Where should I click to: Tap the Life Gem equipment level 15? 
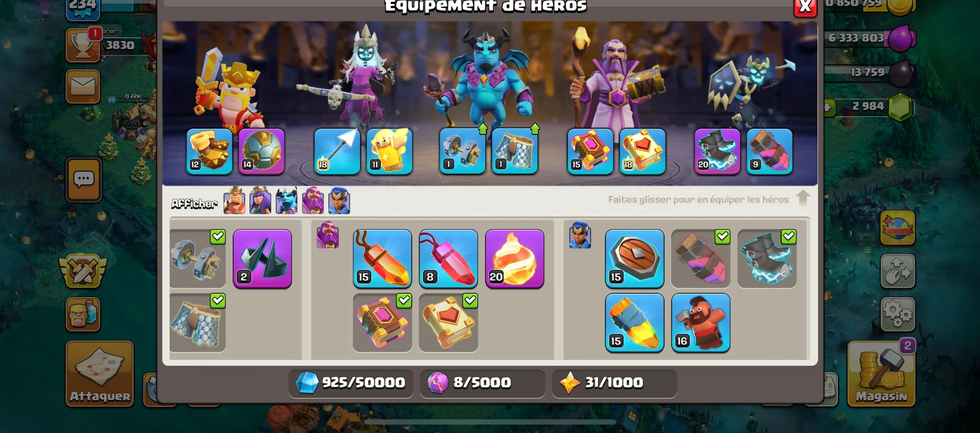382,259
